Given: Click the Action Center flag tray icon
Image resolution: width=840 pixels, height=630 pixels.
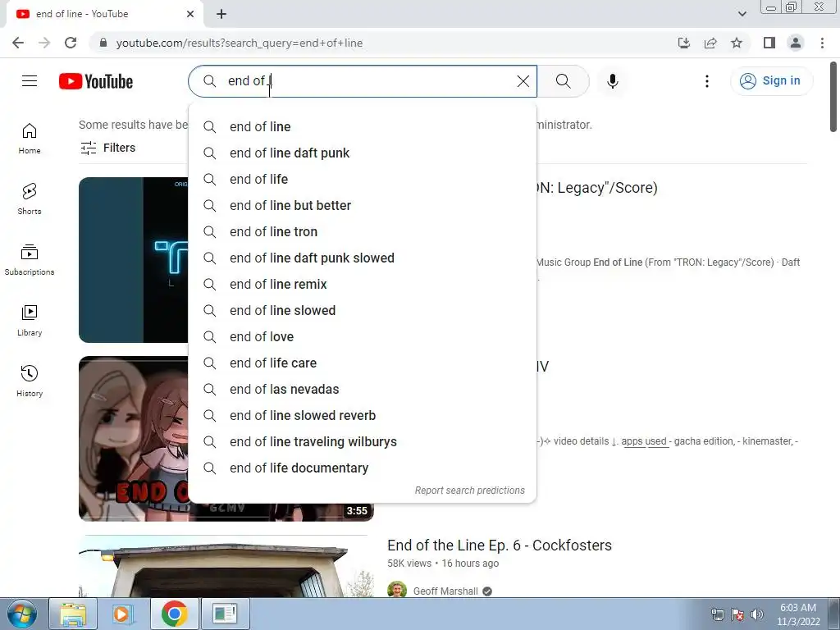Looking at the screenshot, I should [737, 614].
